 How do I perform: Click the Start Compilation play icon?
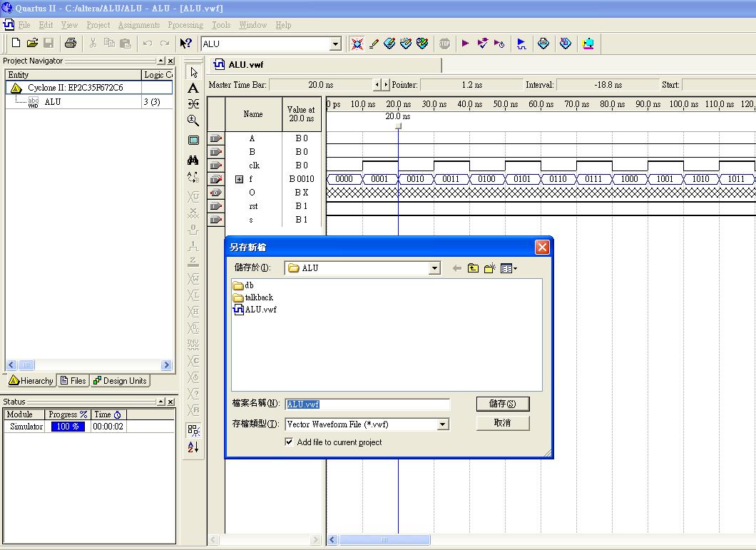(465, 44)
